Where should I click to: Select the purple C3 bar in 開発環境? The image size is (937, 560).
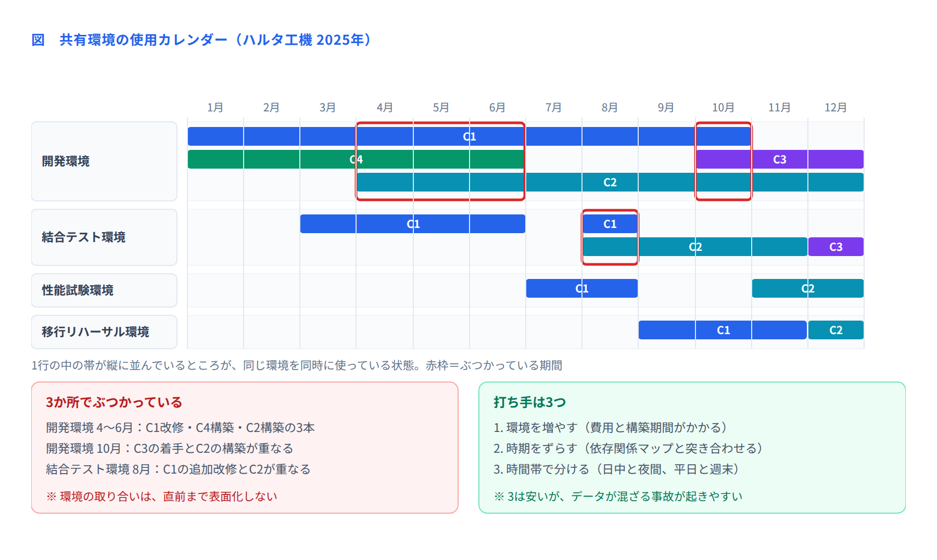click(x=779, y=159)
